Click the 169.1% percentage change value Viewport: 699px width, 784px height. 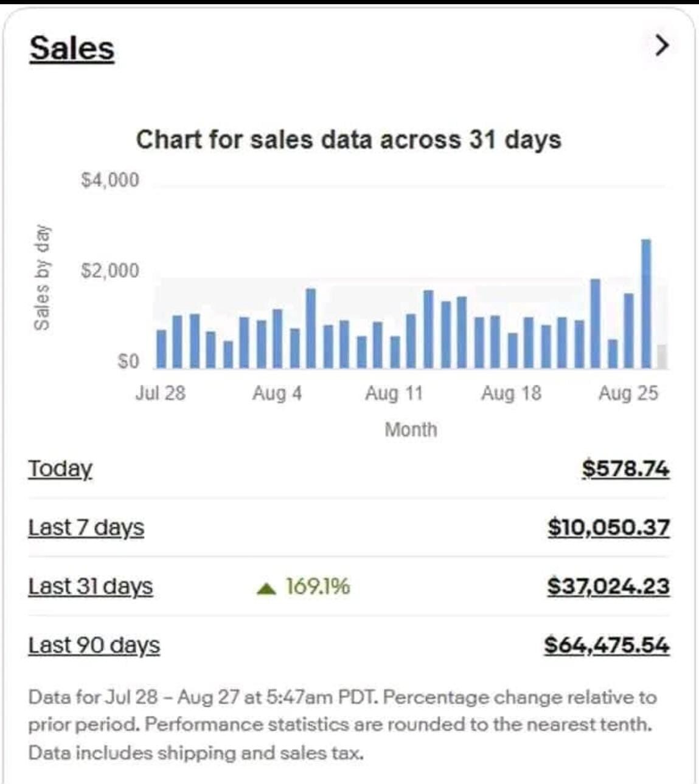pyautogui.click(x=318, y=587)
